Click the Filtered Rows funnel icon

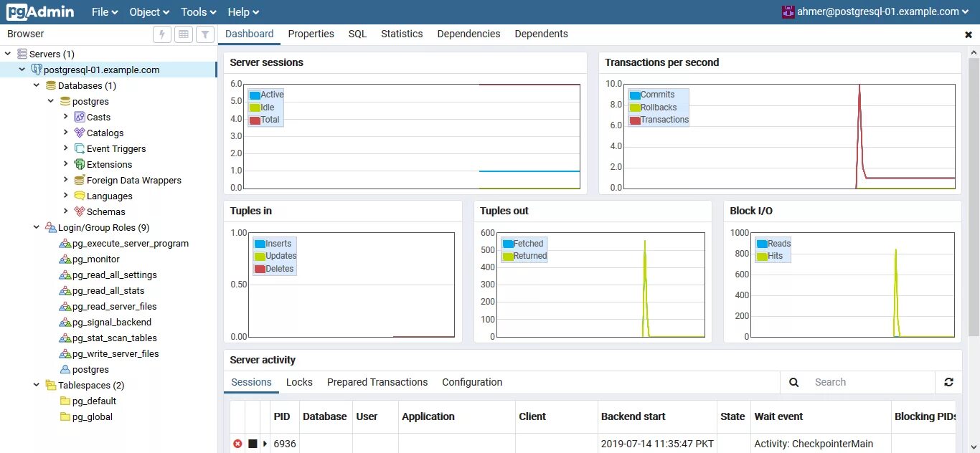[205, 34]
